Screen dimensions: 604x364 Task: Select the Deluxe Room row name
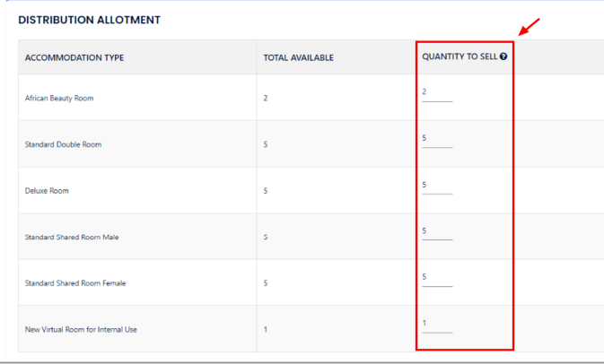(x=47, y=191)
